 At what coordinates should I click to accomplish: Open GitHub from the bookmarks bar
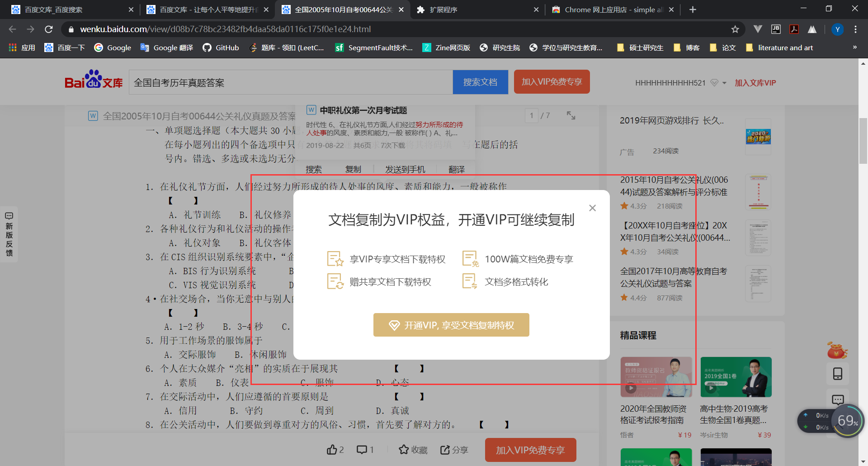220,48
